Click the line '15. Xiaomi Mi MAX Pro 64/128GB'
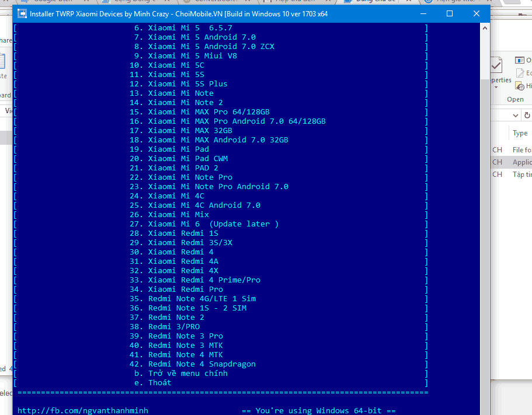532x415 pixels. click(200, 112)
